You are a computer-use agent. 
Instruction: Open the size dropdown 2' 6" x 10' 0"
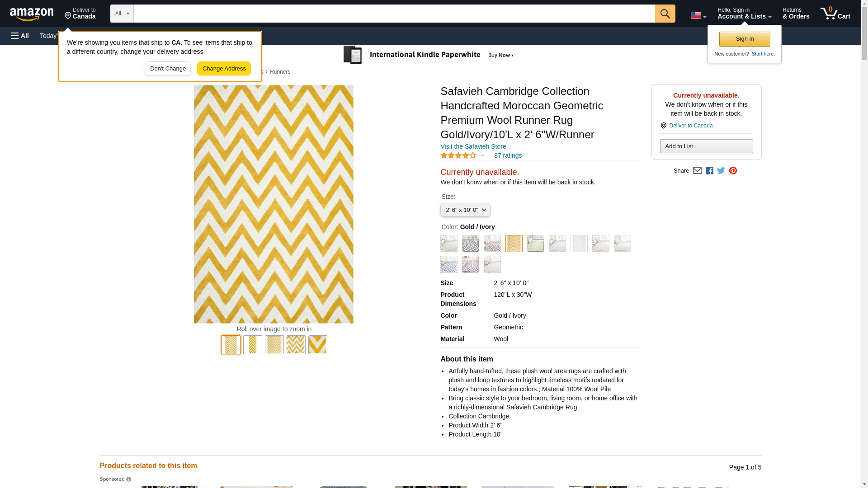(x=465, y=210)
